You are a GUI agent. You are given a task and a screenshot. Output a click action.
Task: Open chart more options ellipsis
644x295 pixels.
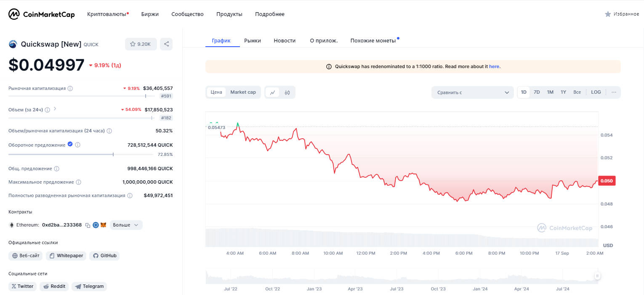coord(614,92)
